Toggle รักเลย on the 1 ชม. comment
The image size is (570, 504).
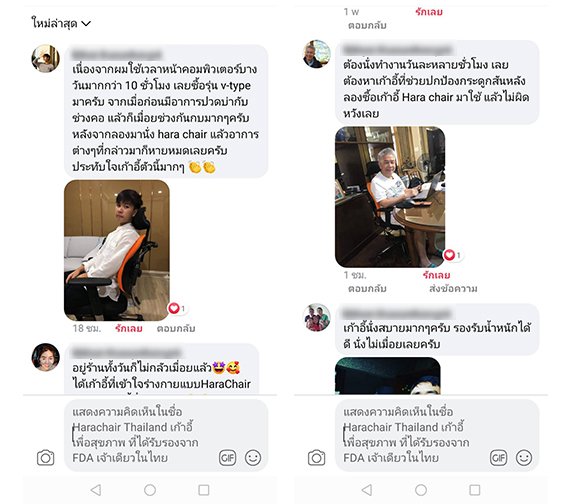tap(436, 275)
